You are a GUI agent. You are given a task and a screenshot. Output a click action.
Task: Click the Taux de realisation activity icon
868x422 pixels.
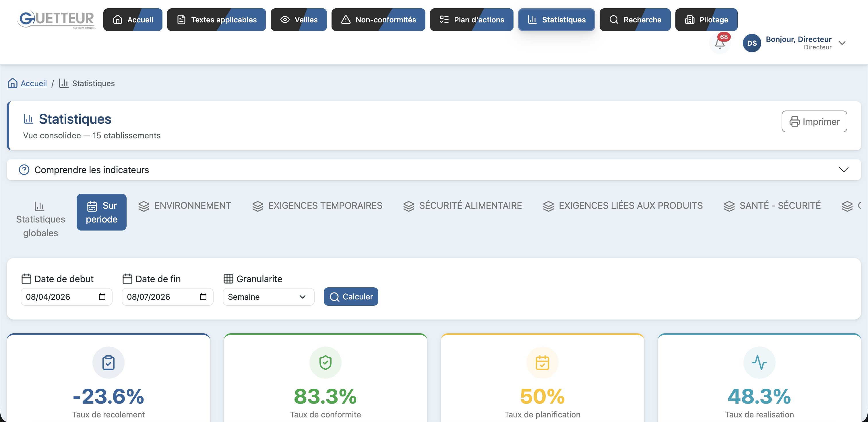point(759,363)
